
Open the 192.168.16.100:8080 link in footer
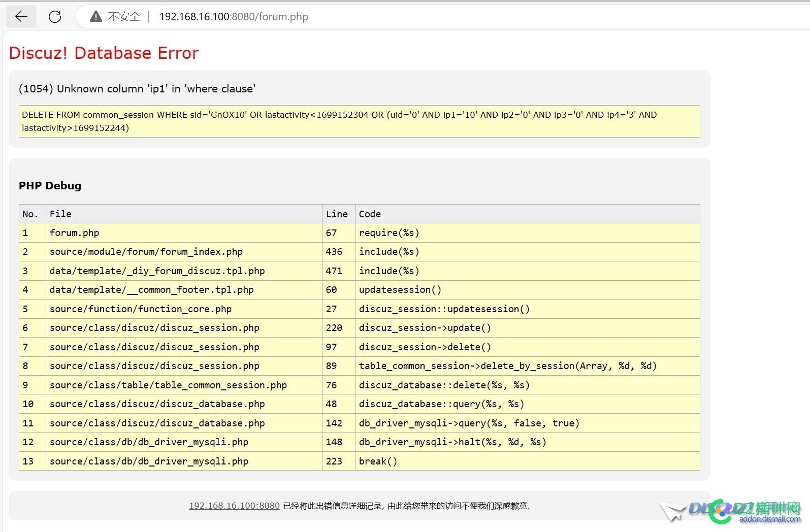pos(234,506)
